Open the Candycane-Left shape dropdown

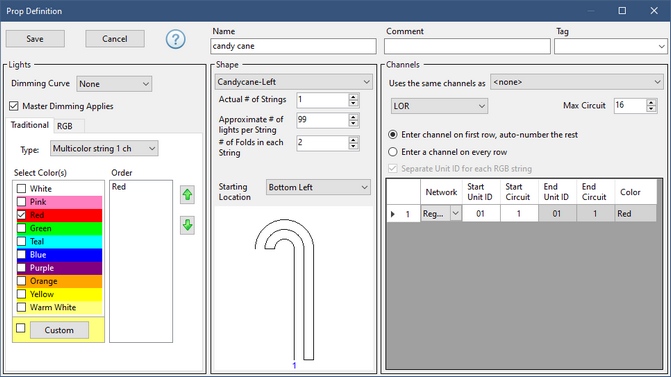click(294, 82)
